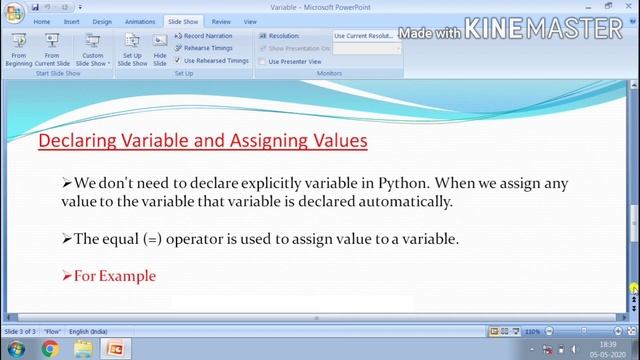Click the Office Button orb
Screen dimensions: 640x360
(x=14, y=13)
